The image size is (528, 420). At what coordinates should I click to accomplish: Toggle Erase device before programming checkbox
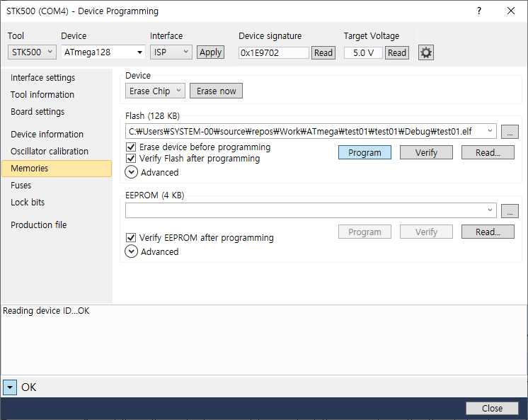(131, 147)
